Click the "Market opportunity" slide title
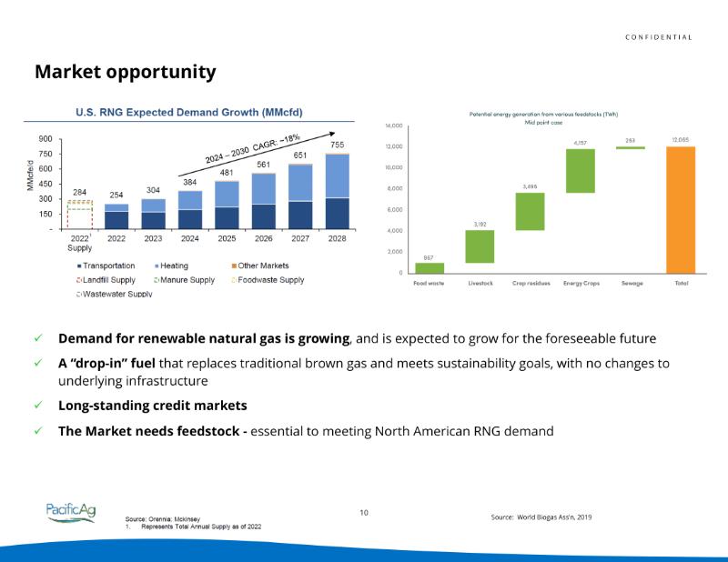This screenshot has height=562, width=728. point(126,72)
